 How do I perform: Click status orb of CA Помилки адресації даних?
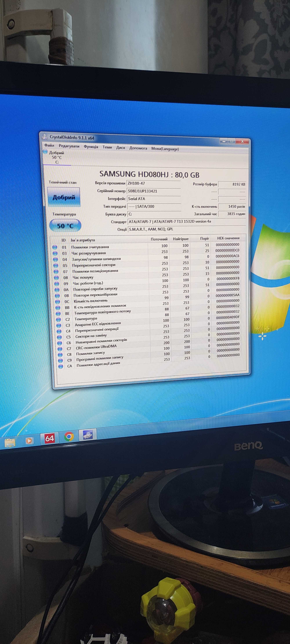(61, 366)
